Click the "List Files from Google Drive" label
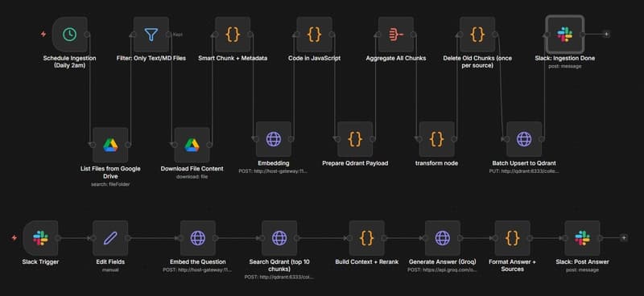The image size is (644, 296). click(110, 172)
